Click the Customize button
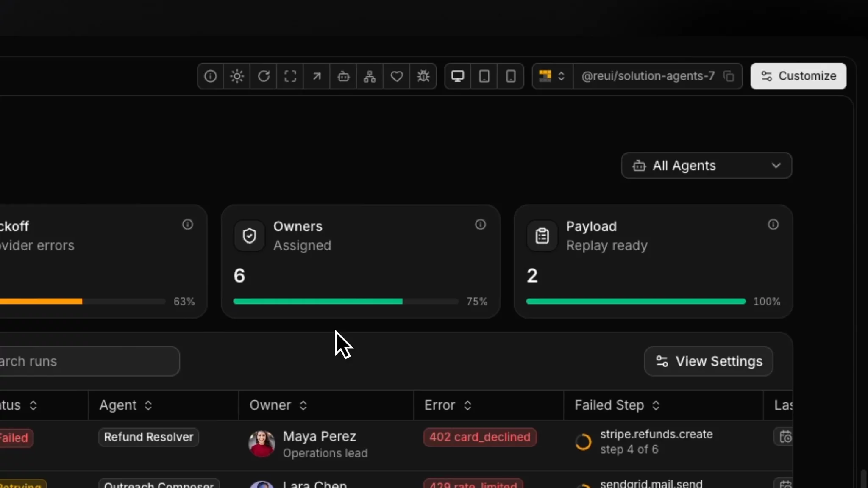 click(798, 76)
